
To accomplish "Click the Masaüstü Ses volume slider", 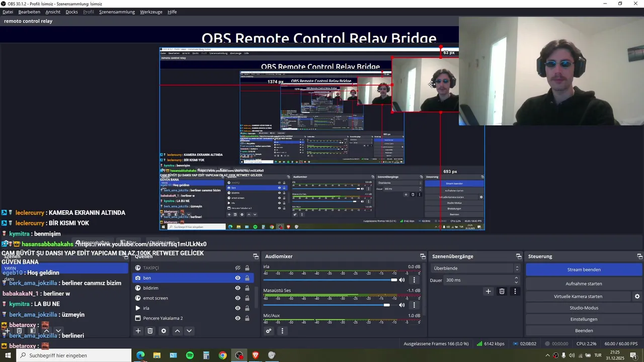I will point(330,305).
